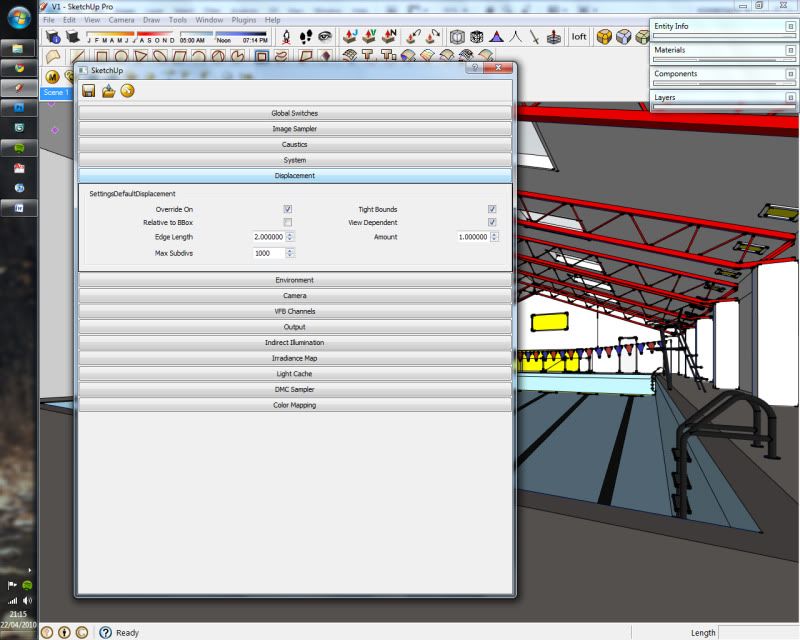Click the blue sharp corner cube icon

[x=623, y=37]
